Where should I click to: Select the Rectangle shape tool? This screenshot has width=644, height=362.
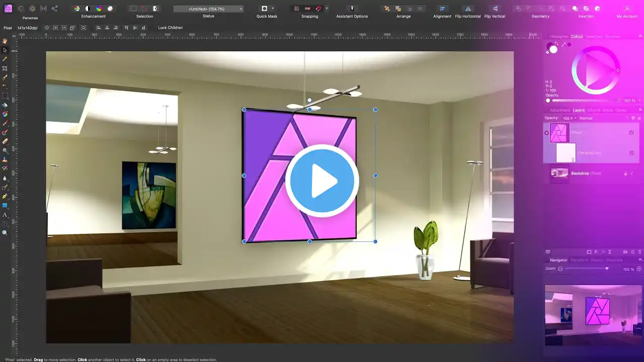(5, 206)
